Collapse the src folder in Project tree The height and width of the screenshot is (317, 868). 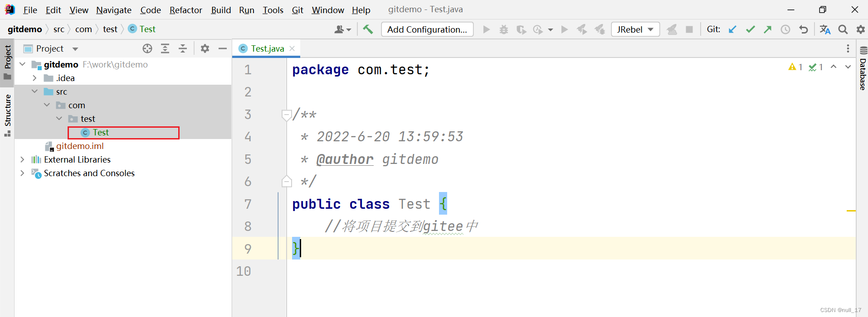pyautogui.click(x=34, y=91)
